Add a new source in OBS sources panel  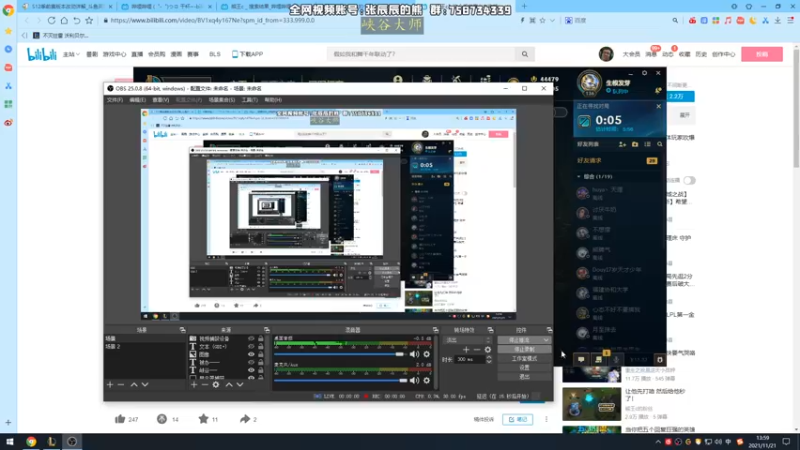(x=194, y=384)
